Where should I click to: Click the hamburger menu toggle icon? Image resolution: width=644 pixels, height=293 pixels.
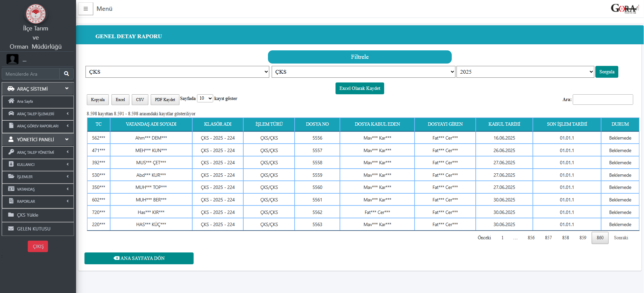[x=85, y=9]
